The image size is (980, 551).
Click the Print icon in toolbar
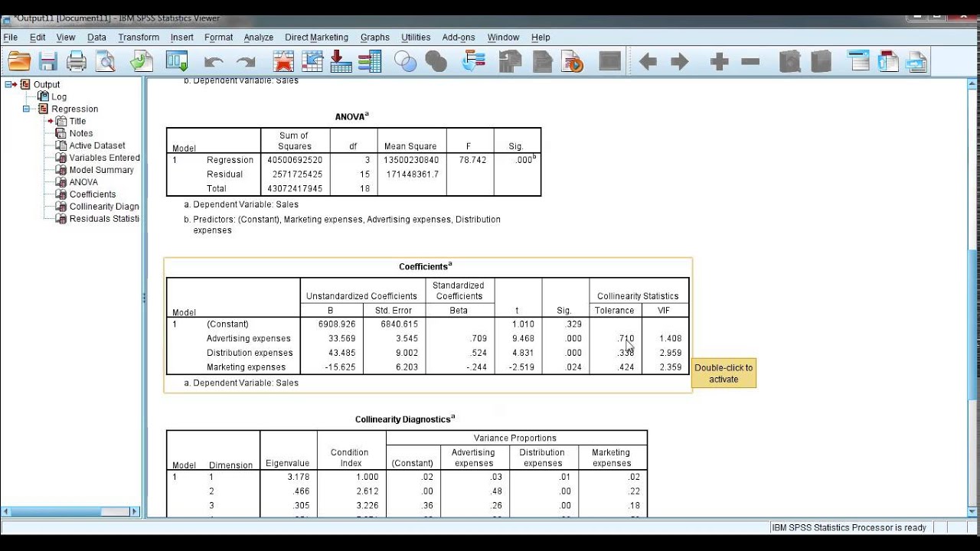coord(77,62)
